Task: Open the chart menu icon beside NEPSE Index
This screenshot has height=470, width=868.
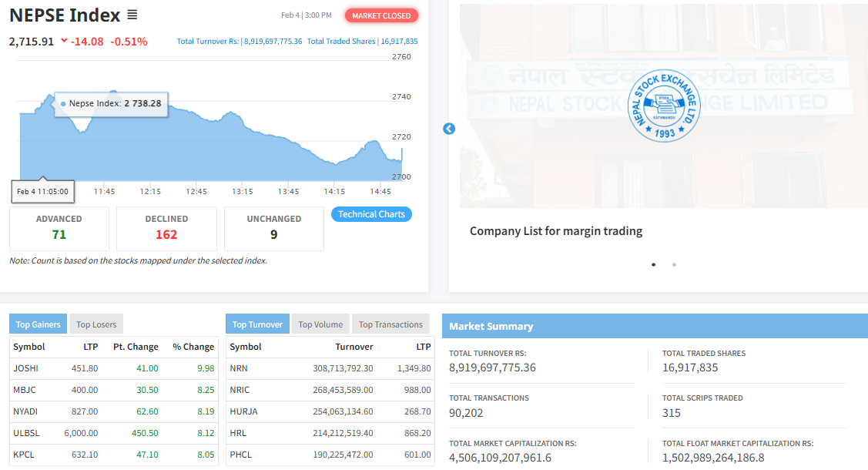Action: 132,15
